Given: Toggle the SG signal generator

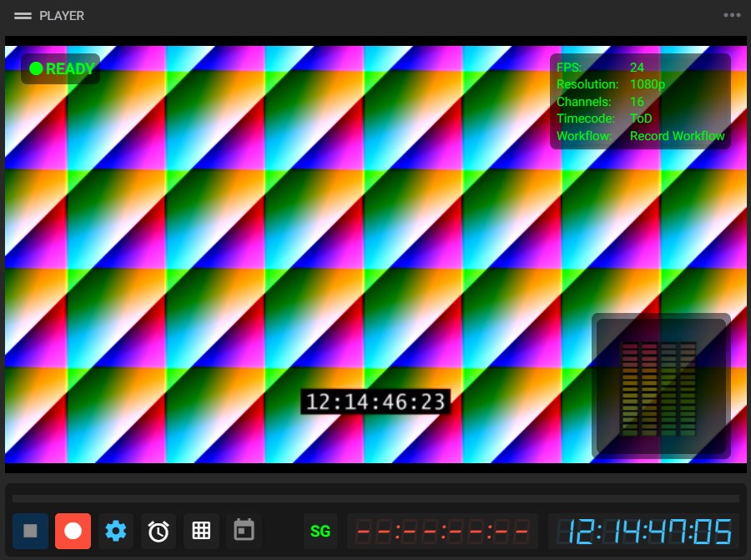Looking at the screenshot, I should (x=320, y=531).
